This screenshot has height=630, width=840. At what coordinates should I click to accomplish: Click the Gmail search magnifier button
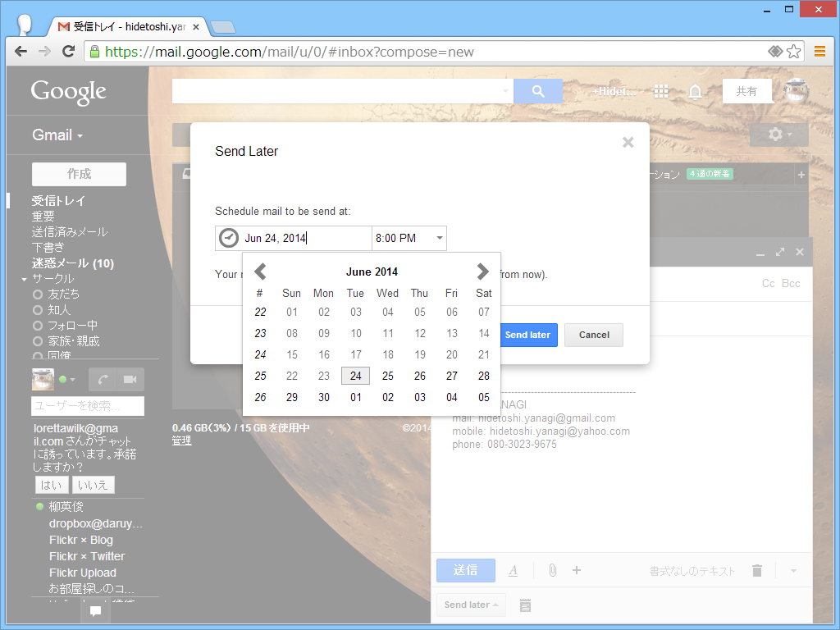click(538, 91)
